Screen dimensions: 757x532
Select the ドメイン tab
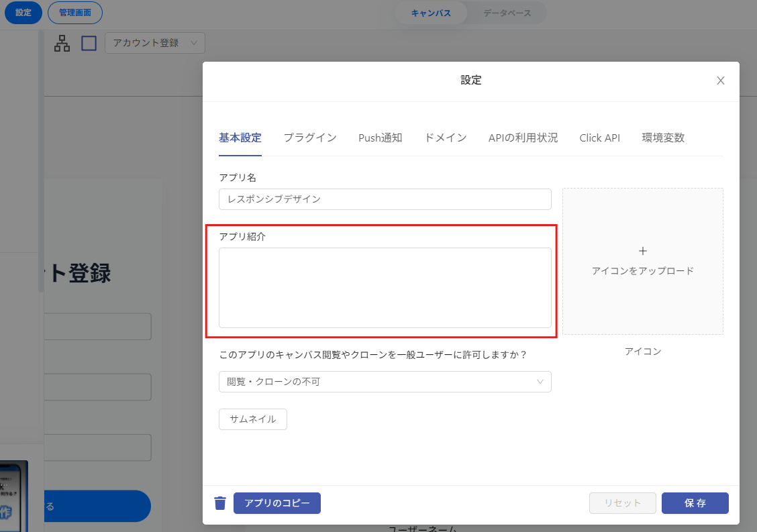click(x=446, y=138)
